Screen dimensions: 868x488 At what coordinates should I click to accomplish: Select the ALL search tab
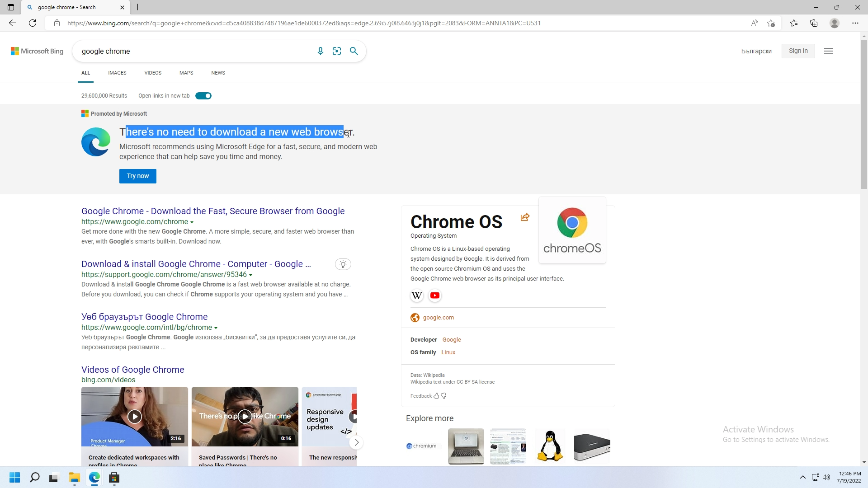click(85, 73)
